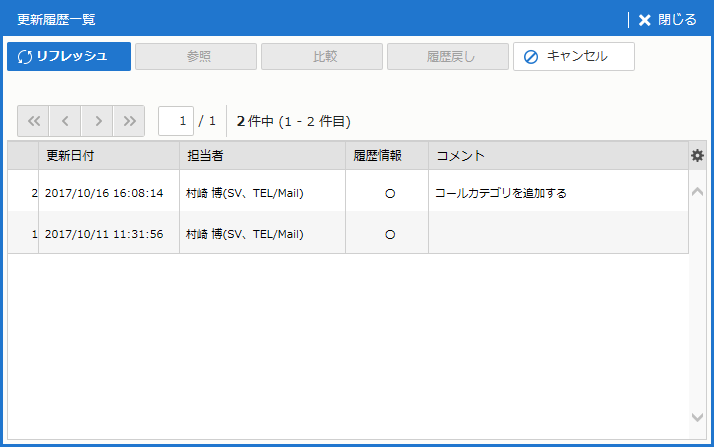This screenshot has height=447, width=714.
Task: Jump to last page with double-right arrow
Action: click(129, 121)
